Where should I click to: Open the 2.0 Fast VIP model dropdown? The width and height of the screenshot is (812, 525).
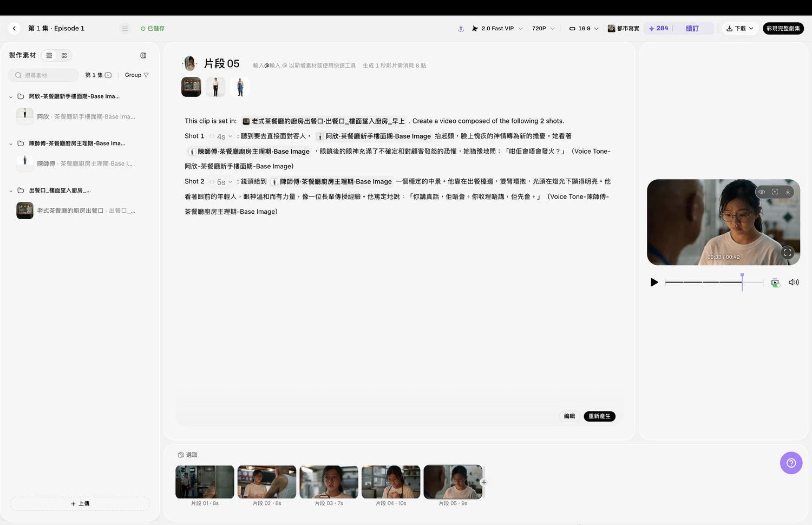[497, 29]
